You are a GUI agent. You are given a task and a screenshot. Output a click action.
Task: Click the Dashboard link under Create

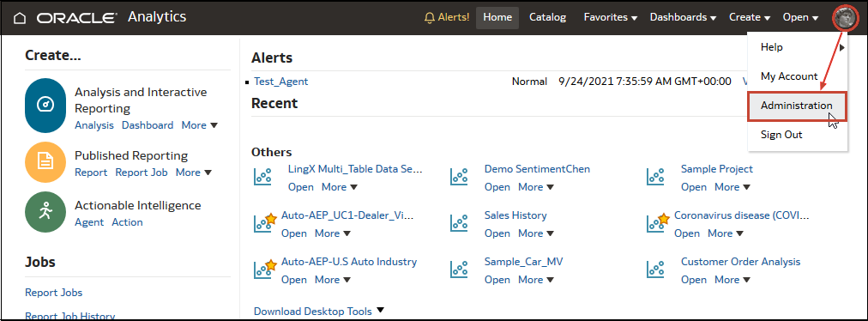click(148, 125)
